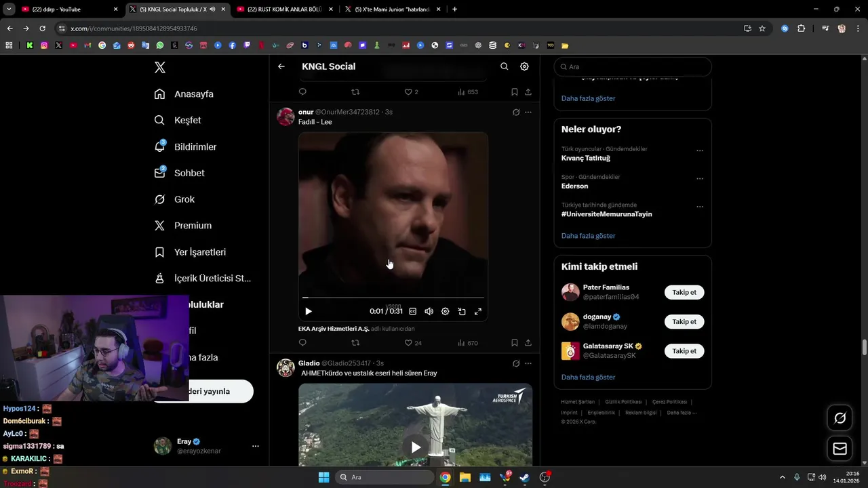Show more under Neler oluyor
Image resolution: width=868 pixels, height=488 pixels.
point(589,236)
